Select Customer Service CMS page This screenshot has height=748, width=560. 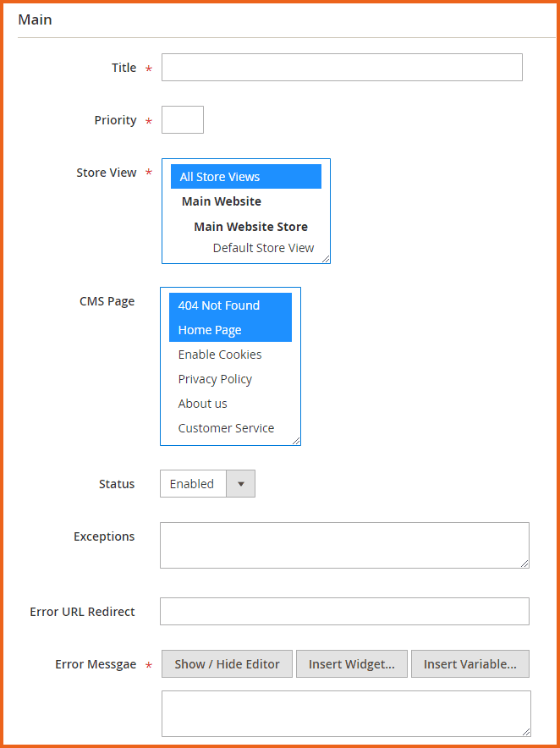[x=226, y=428]
